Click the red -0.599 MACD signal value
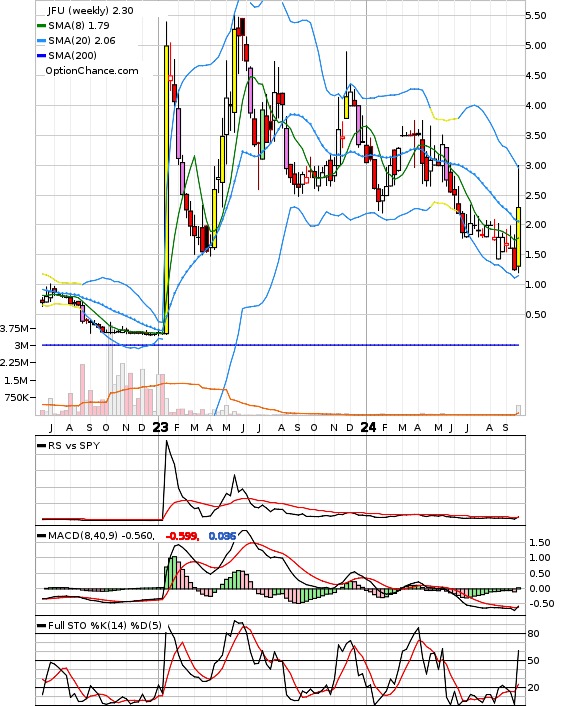 [x=182, y=536]
